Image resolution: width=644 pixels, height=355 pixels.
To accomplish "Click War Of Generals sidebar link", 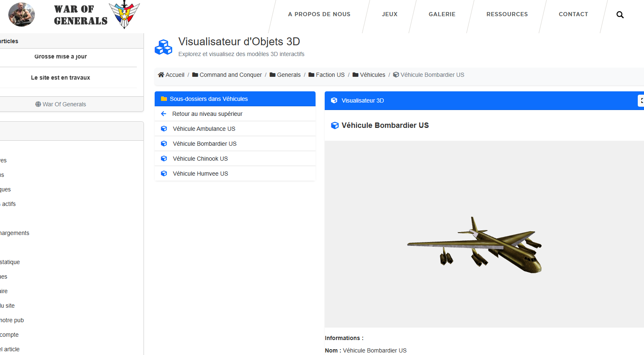I will pos(61,104).
